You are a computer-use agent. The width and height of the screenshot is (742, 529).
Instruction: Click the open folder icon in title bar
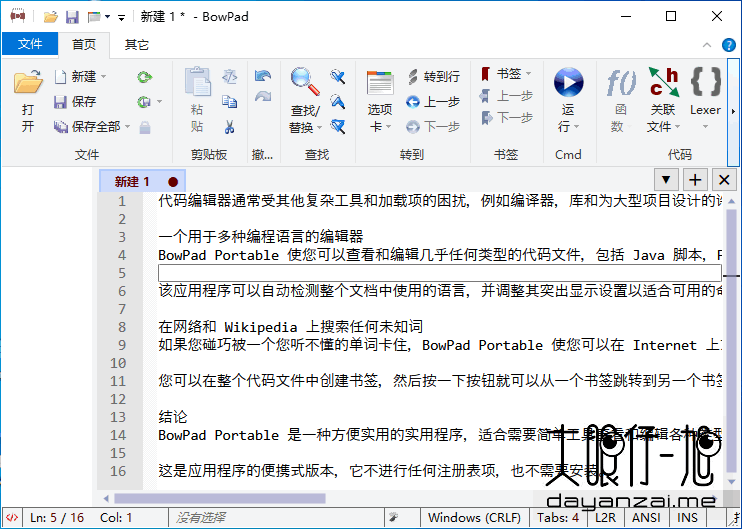51,17
